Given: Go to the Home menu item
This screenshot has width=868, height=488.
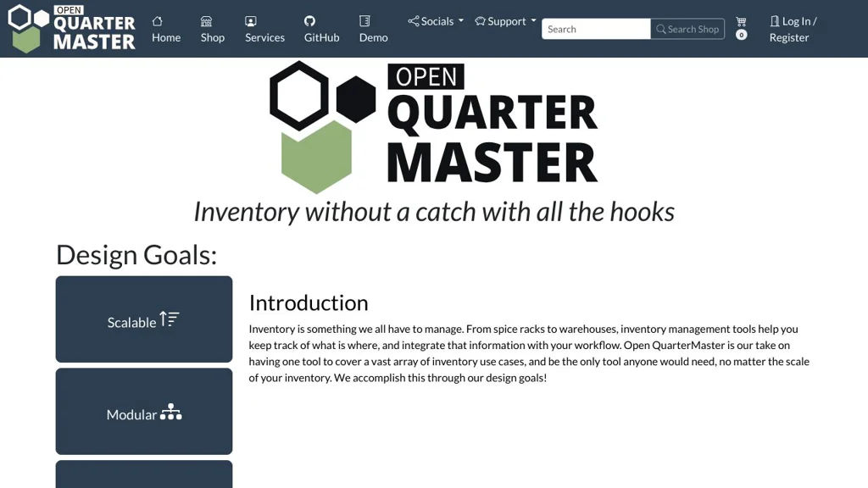Looking at the screenshot, I should (166, 29).
